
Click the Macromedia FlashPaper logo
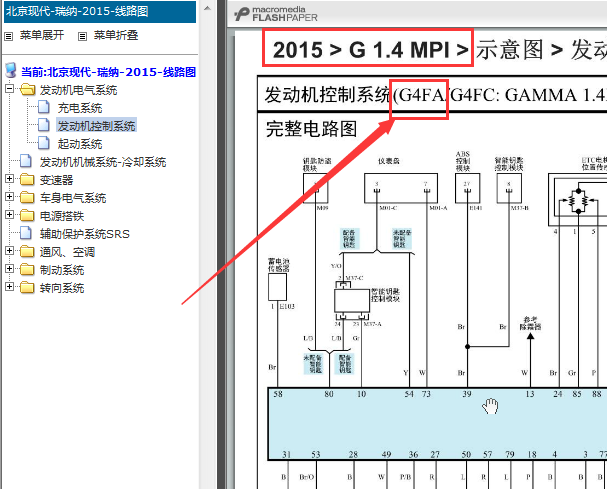tap(276, 14)
